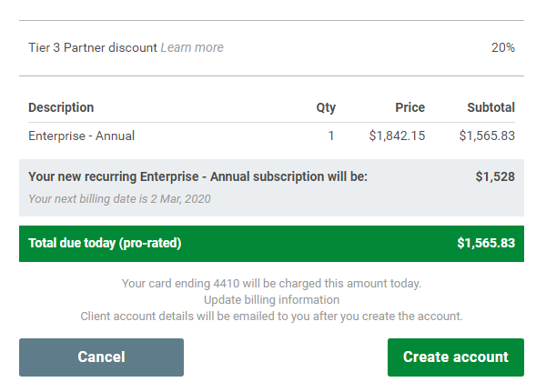Click the Create account button
The image size is (546, 392).
456,357
